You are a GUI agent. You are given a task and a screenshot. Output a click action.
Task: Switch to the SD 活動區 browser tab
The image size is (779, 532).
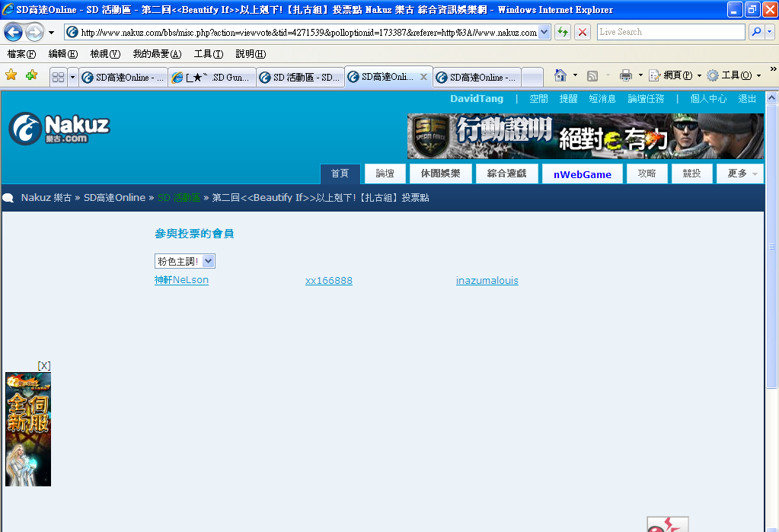pyautogui.click(x=299, y=77)
